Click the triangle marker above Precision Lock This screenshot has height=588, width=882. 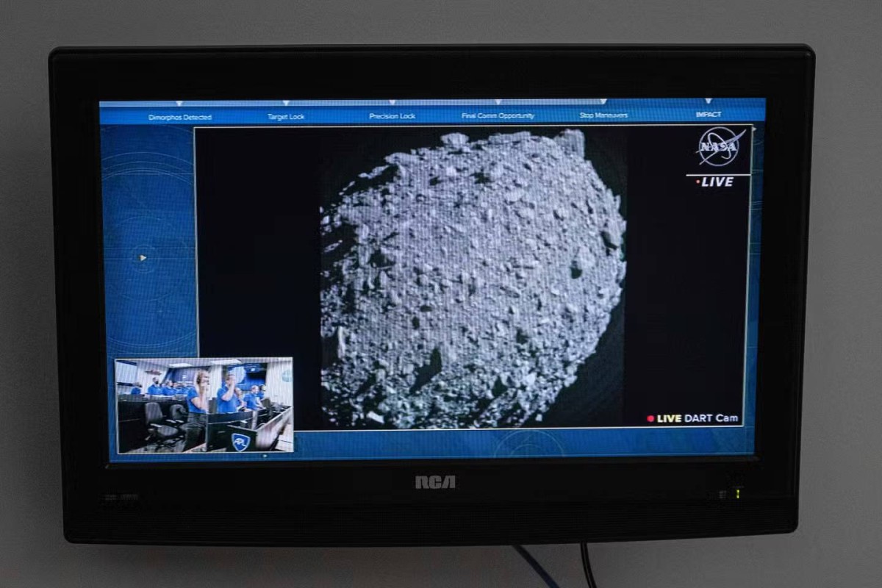coord(392,103)
